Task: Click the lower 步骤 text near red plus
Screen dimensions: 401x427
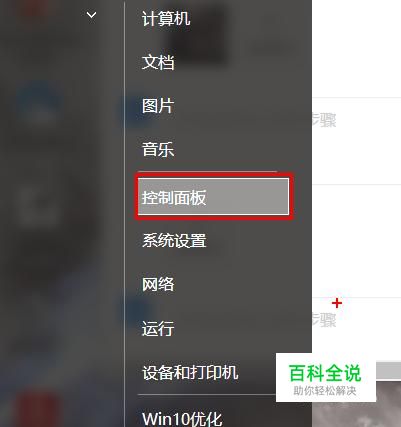Action: coord(324,320)
